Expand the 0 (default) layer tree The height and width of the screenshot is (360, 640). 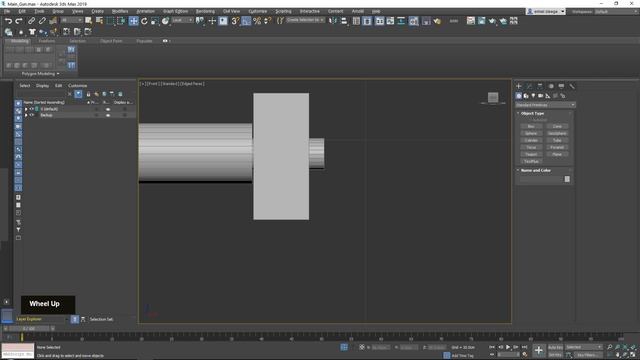pyautogui.click(x=26, y=109)
